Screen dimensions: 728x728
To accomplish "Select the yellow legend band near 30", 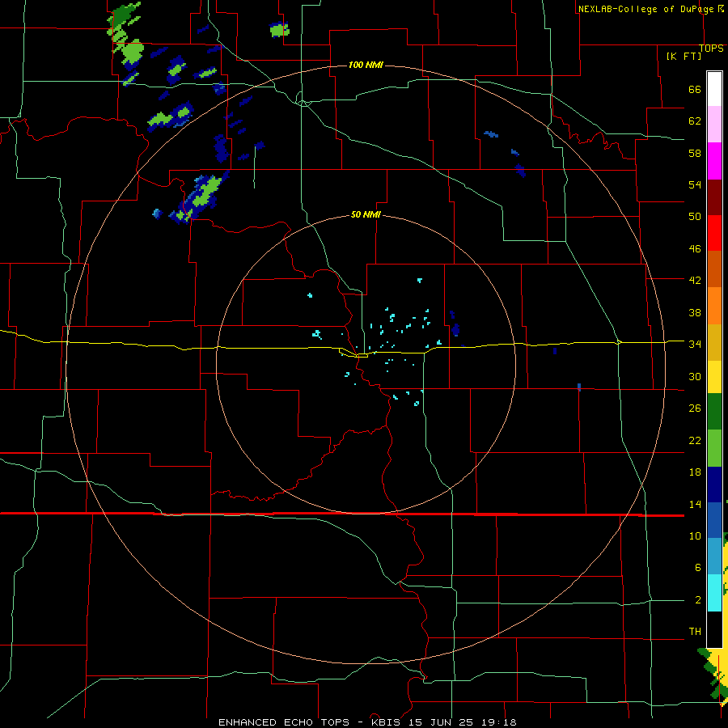I will 714,377.
